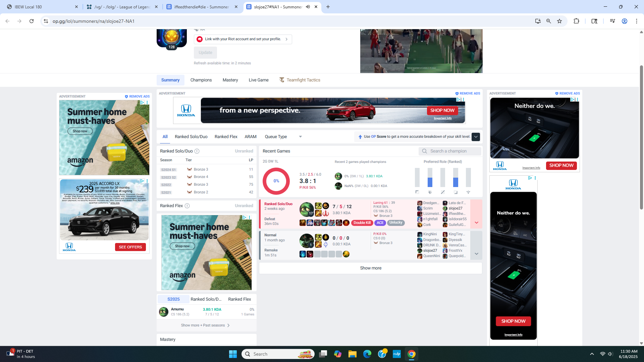The image size is (644, 362).
Task: Click the first item icon in defeat match
Action: pos(303,223)
